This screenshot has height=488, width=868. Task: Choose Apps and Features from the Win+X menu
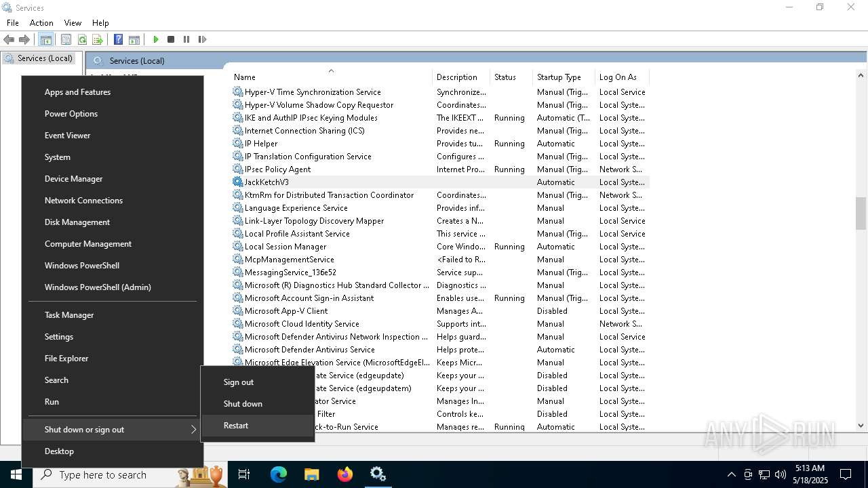click(x=113, y=92)
